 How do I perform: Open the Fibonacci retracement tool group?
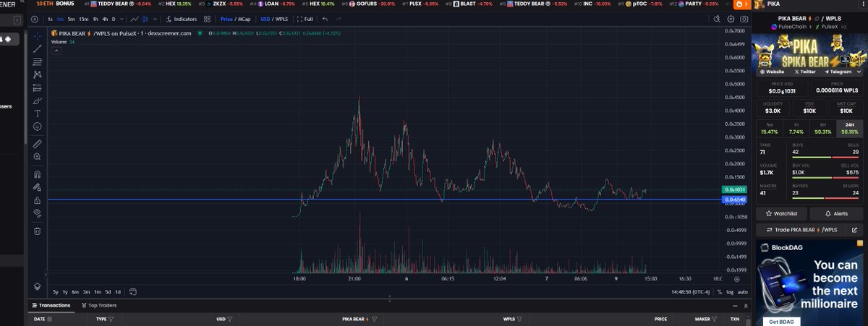[x=38, y=61]
